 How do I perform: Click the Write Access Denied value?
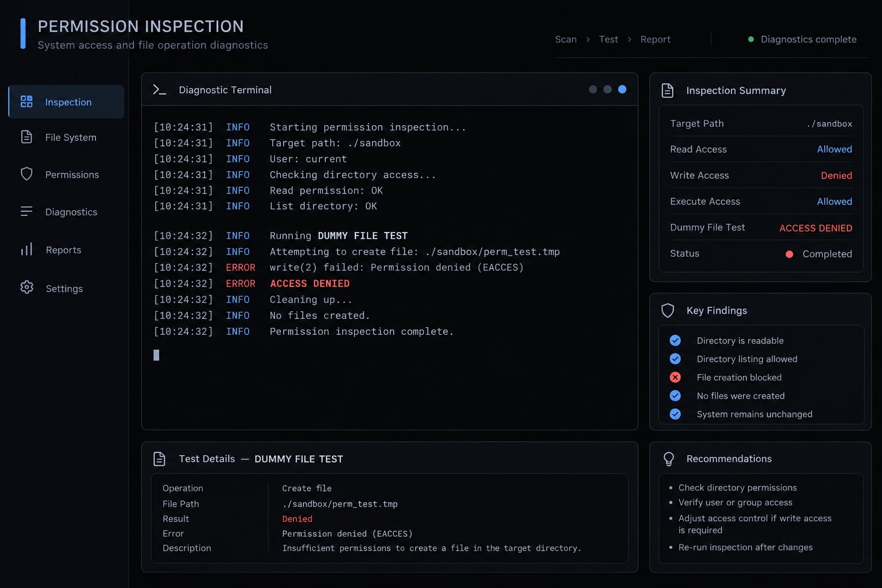836,175
